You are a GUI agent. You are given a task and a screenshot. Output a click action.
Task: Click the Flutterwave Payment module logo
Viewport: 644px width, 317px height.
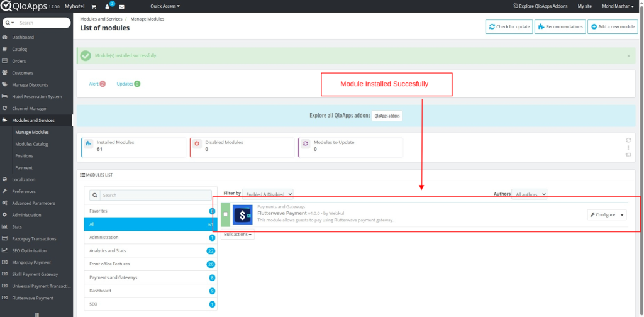(x=243, y=214)
